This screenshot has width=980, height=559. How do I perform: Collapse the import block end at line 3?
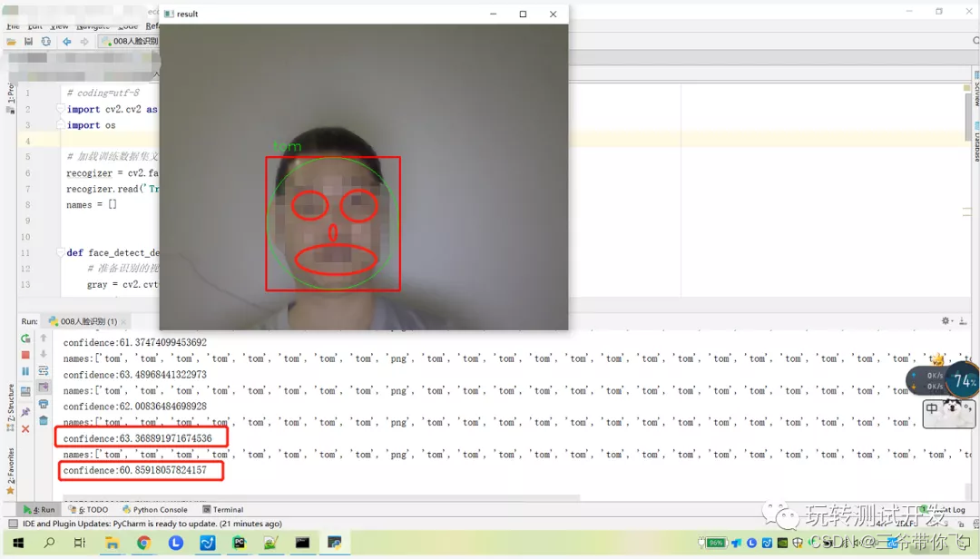click(x=61, y=125)
